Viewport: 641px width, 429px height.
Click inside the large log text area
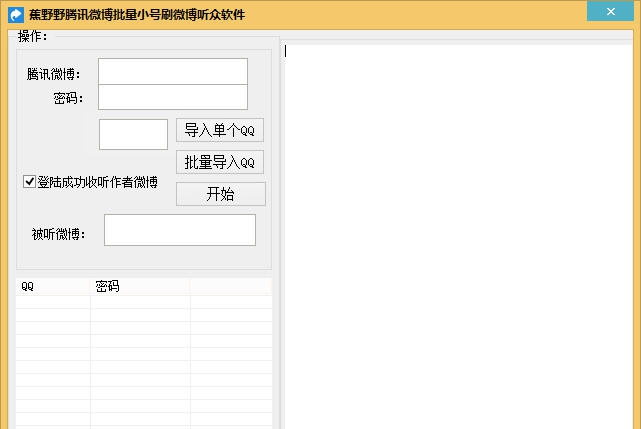pyautogui.click(x=458, y=236)
